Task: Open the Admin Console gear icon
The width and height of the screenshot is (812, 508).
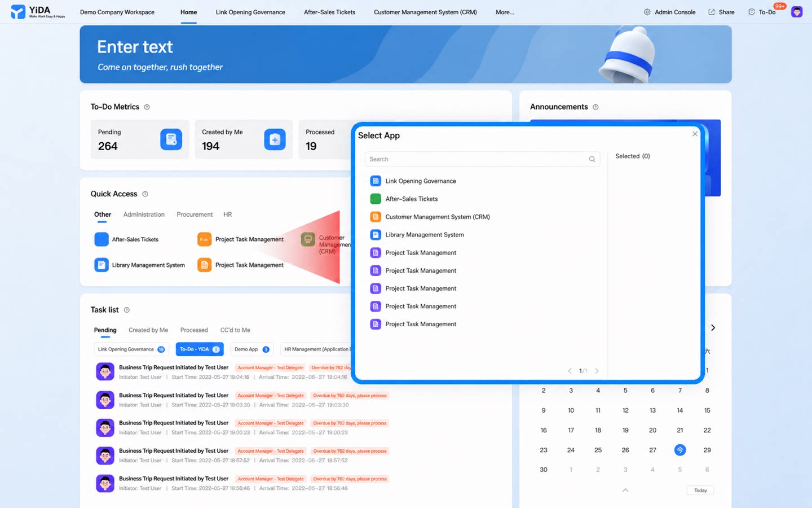Action: pos(647,12)
